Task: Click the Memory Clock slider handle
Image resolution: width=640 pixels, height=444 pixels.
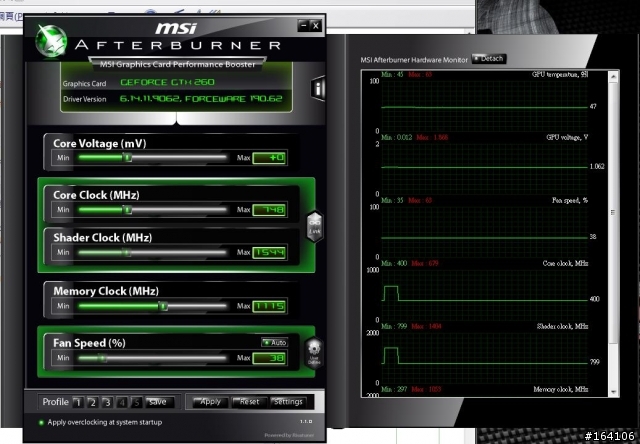Action: [x=163, y=306]
